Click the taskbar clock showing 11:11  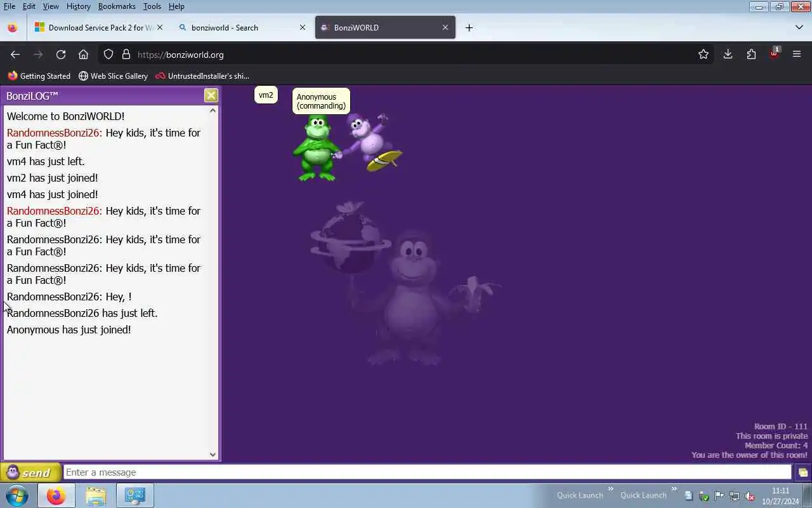click(780, 496)
